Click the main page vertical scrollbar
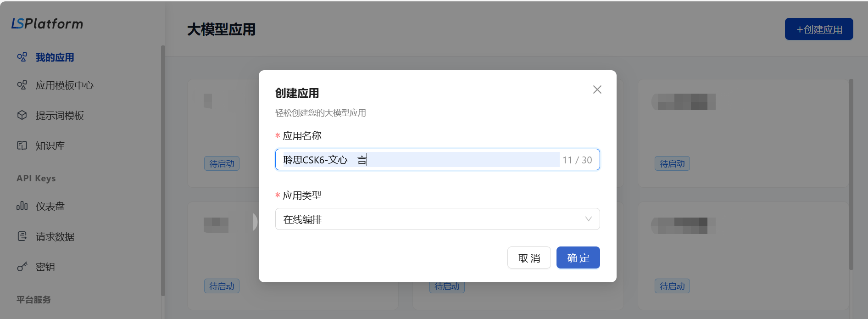The image size is (868, 319). tap(851, 174)
